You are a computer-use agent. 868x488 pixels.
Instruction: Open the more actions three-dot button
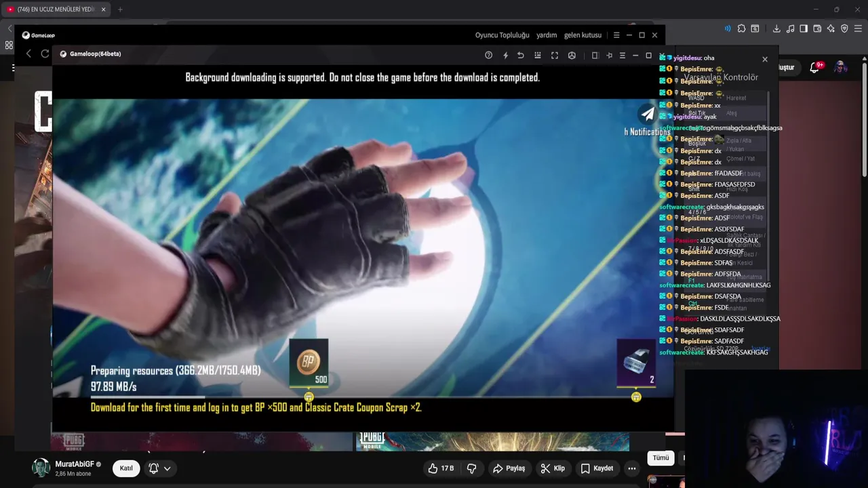pyautogui.click(x=632, y=468)
